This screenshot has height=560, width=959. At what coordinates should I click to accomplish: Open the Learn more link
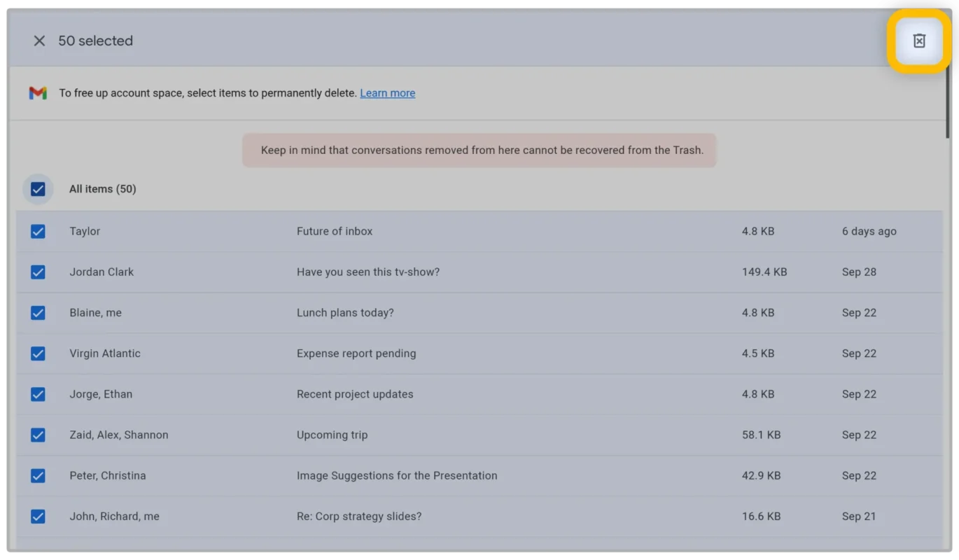coord(387,93)
